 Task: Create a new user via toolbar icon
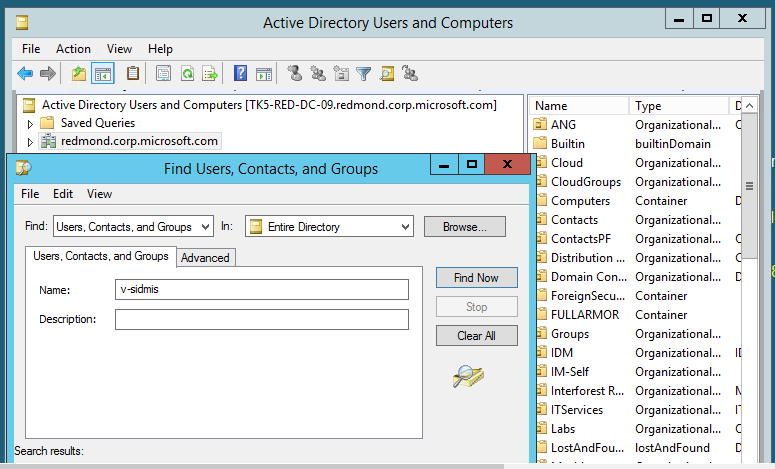[x=295, y=74]
